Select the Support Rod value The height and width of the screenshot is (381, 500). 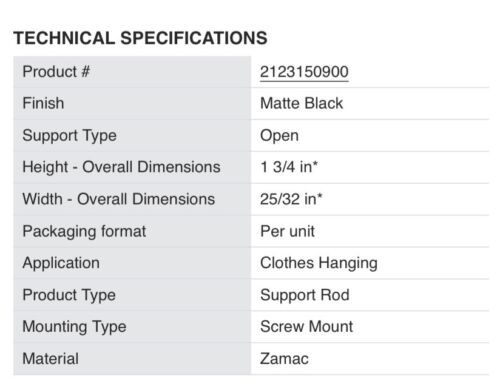coord(305,295)
